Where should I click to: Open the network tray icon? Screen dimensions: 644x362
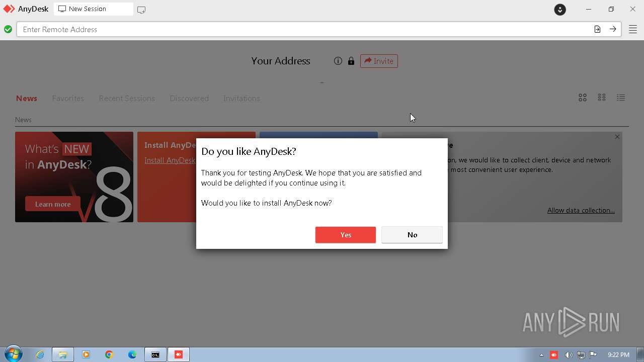point(581,355)
